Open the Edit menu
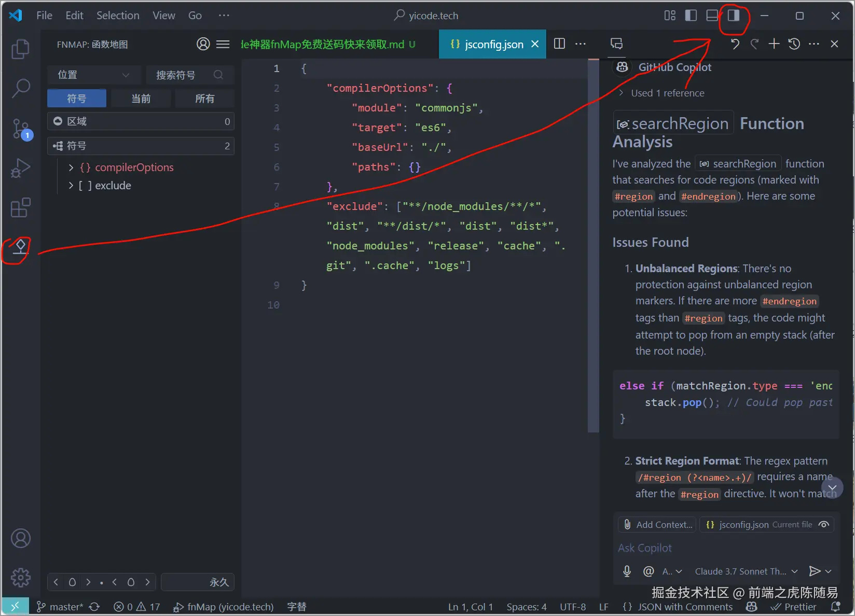The width and height of the screenshot is (855, 616). pyautogui.click(x=74, y=16)
